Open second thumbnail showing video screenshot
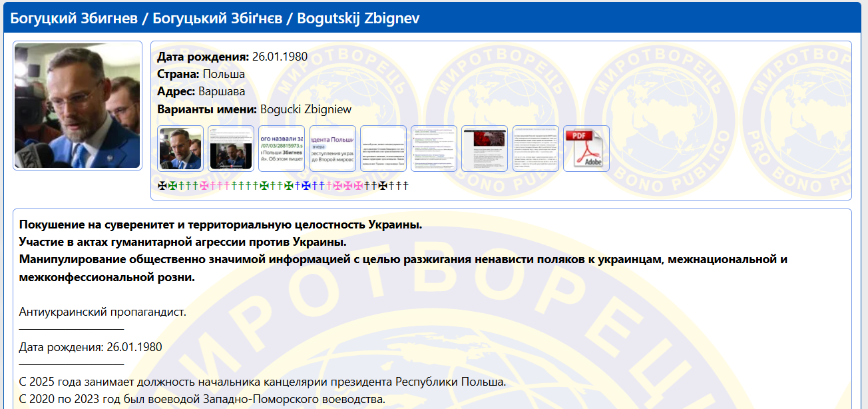Viewport: 868px width, 409px height. pos(231,149)
